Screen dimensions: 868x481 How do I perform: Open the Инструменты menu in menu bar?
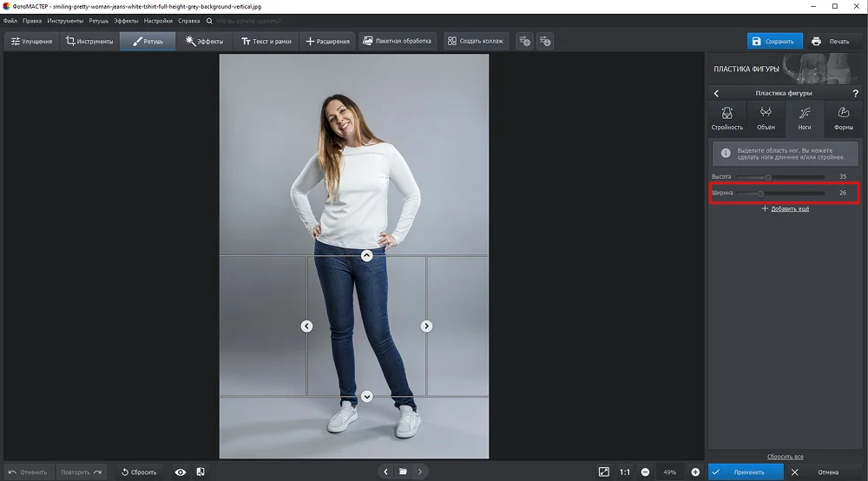tap(65, 21)
